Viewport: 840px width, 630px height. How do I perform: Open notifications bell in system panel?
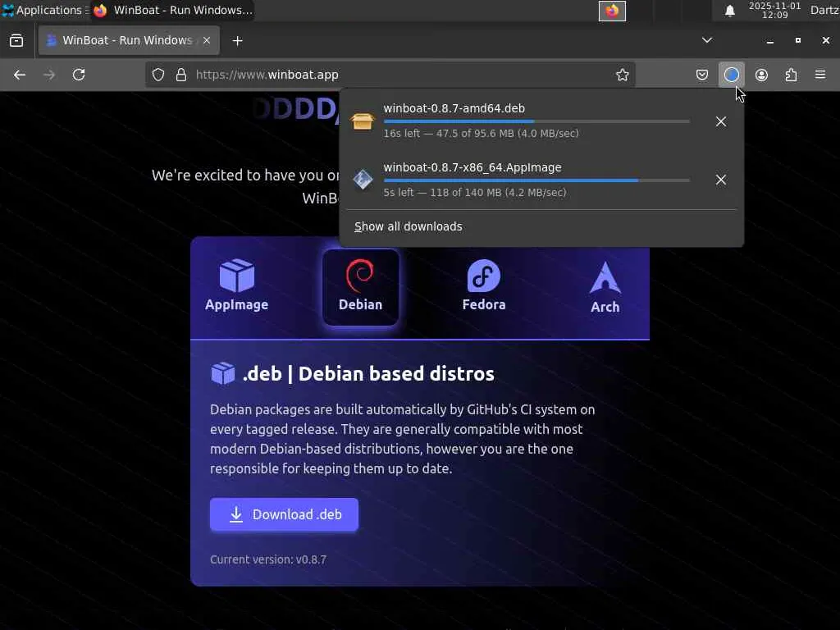pos(729,10)
